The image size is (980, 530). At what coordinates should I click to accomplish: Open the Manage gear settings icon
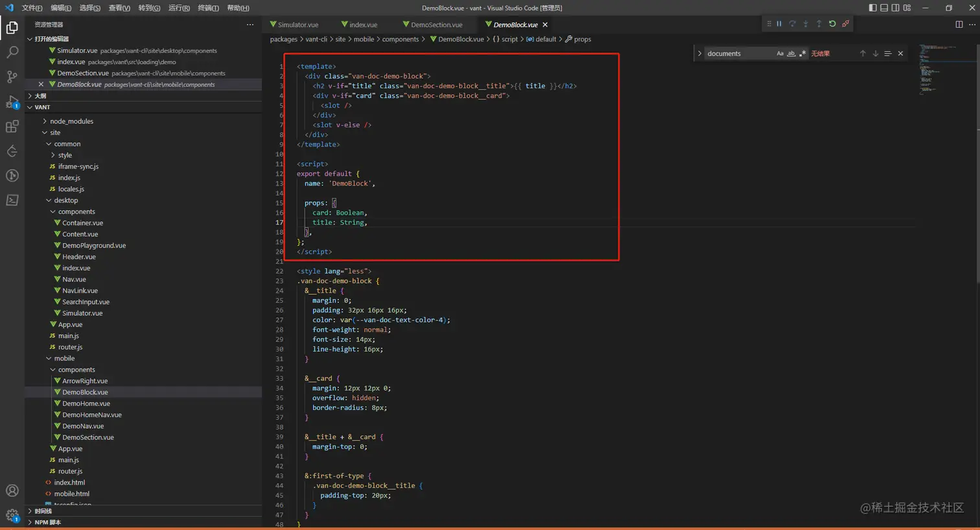(x=12, y=515)
